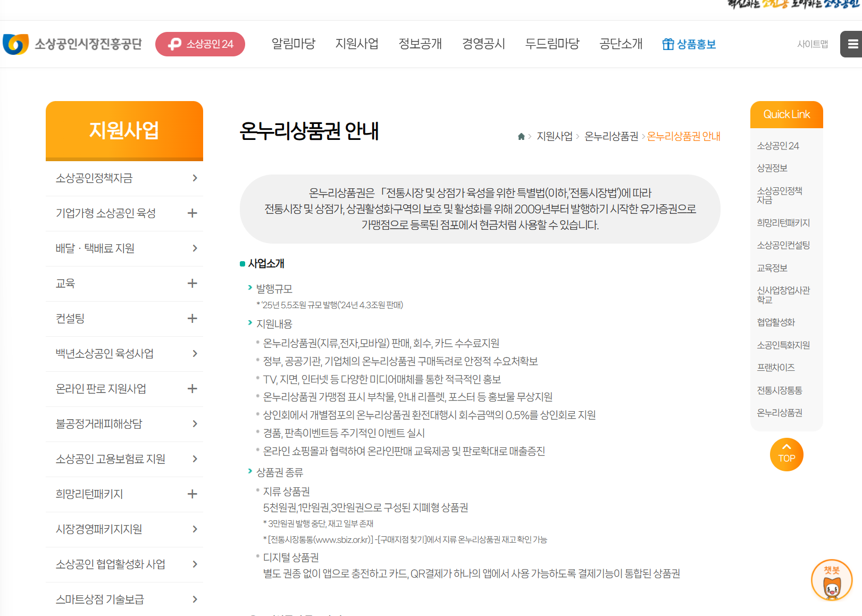Open 배달 · 택배료 지원 sidebar item
This screenshot has height=616, width=862.
[124, 248]
